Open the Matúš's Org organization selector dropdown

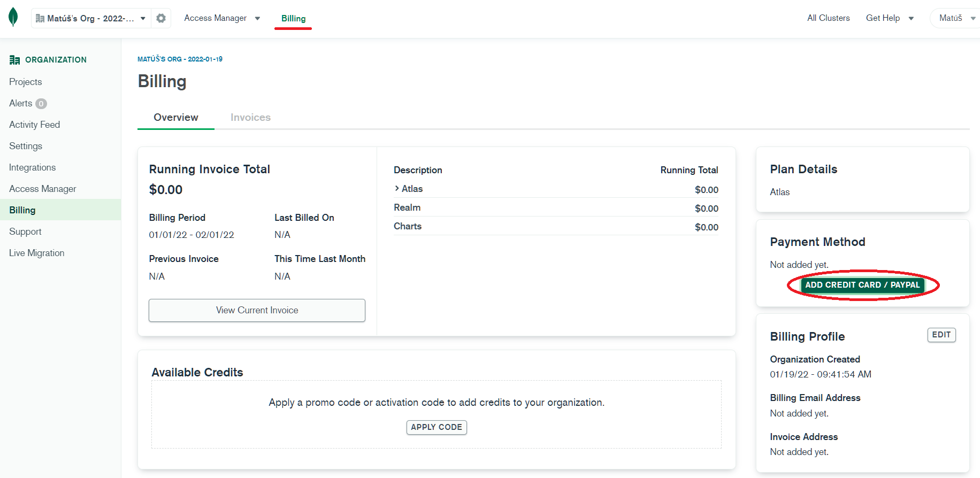point(91,18)
